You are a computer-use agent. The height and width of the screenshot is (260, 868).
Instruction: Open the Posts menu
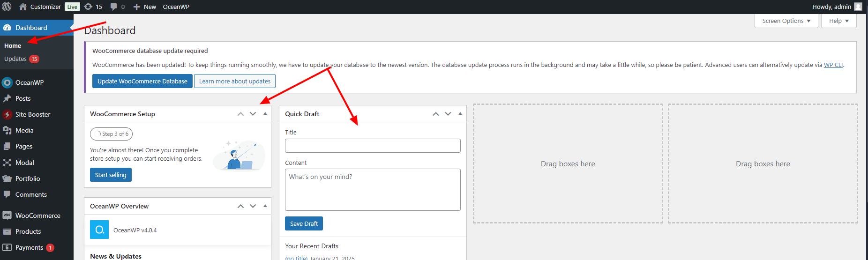pyautogui.click(x=23, y=98)
